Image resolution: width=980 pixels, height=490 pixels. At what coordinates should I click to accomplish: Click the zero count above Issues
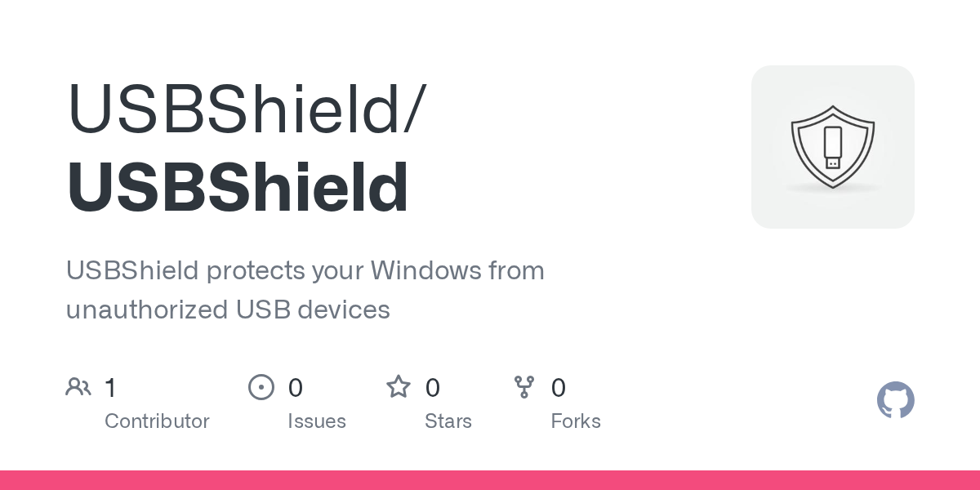click(x=296, y=387)
